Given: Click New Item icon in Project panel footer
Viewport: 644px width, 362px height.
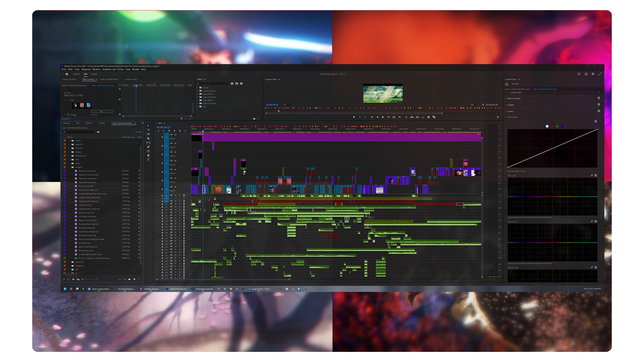Looking at the screenshot, I should tap(135, 279).
